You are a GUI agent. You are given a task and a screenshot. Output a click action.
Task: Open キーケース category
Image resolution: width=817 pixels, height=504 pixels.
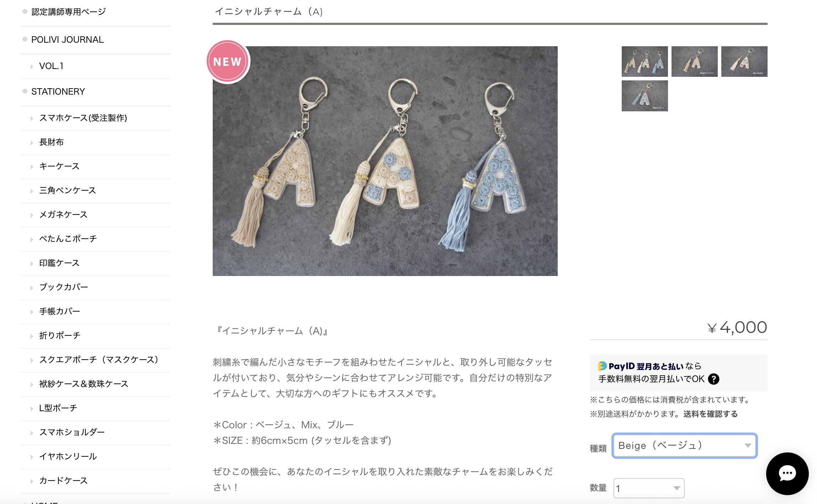59,166
